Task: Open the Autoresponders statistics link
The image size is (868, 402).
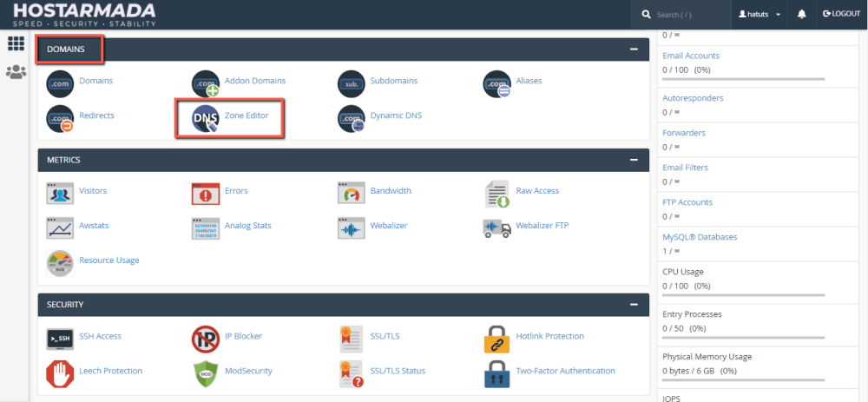Action: click(x=693, y=98)
